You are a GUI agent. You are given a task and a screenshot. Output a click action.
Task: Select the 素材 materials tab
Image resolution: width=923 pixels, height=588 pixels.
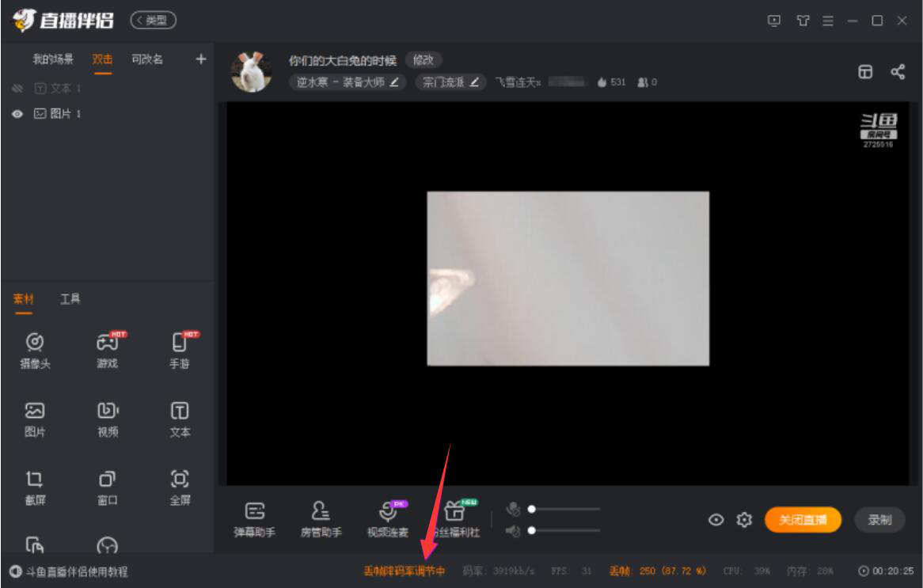coord(24,299)
